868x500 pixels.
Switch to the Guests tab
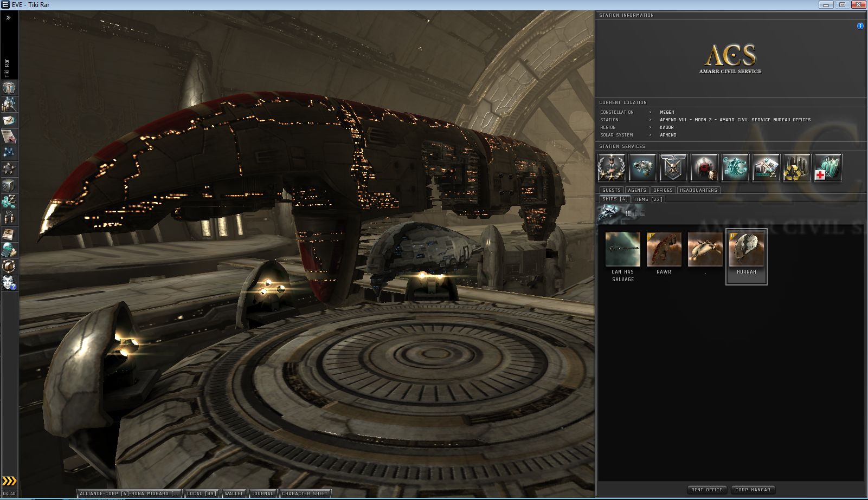tap(612, 190)
